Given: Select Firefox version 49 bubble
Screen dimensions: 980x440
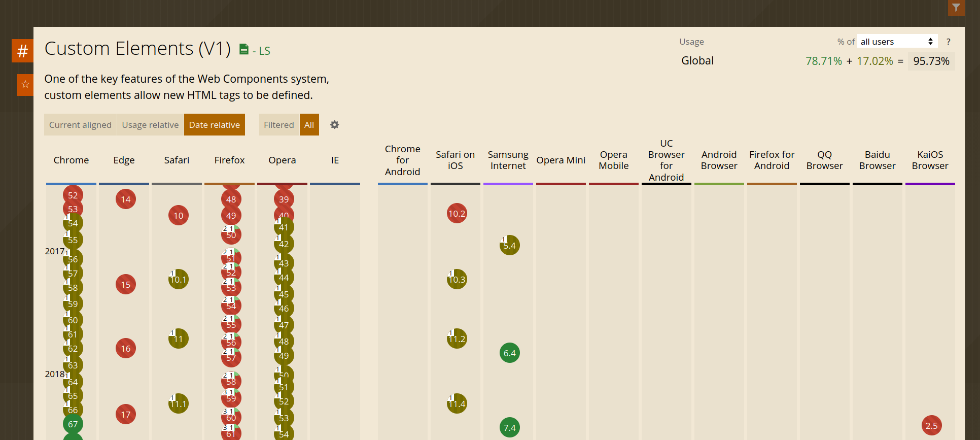Looking at the screenshot, I should 231,216.
